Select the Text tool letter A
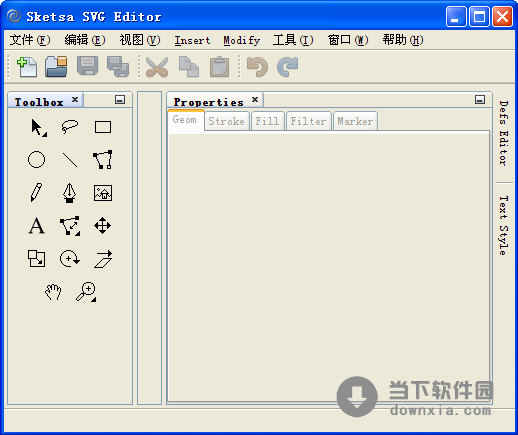The width and height of the screenshot is (518, 435). pyautogui.click(x=36, y=226)
